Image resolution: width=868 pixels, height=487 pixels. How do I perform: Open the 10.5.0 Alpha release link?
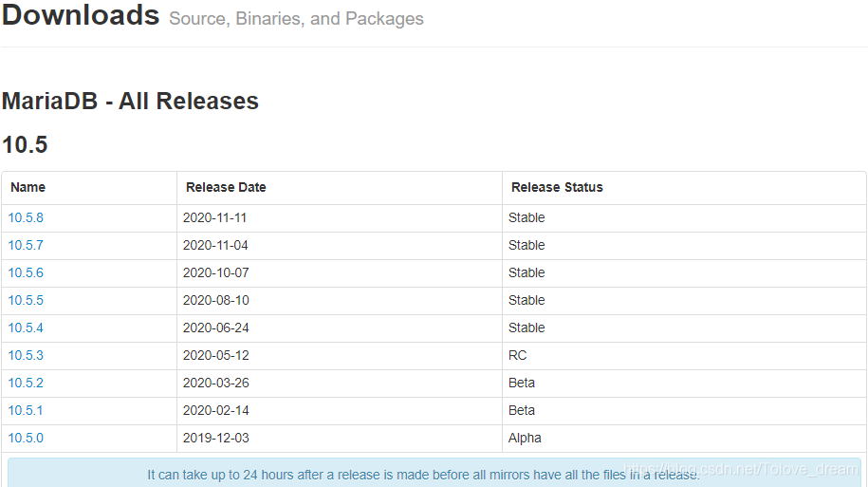pos(26,438)
